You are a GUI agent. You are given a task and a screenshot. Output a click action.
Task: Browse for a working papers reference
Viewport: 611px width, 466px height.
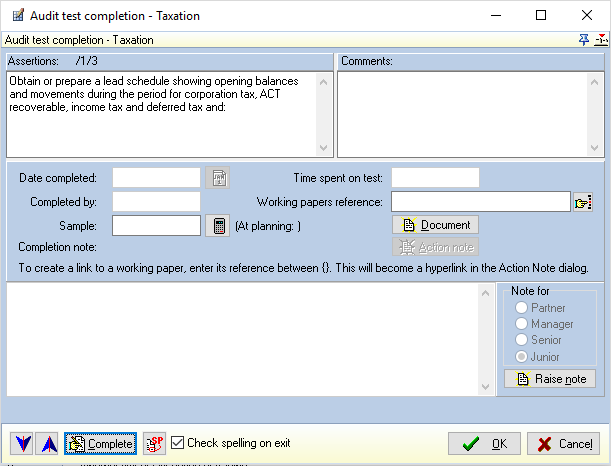pyautogui.click(x=583, y=202)
